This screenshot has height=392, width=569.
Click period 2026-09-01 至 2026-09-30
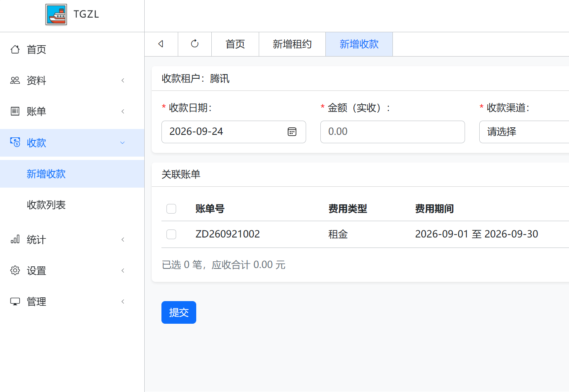[x=476, y=234]
